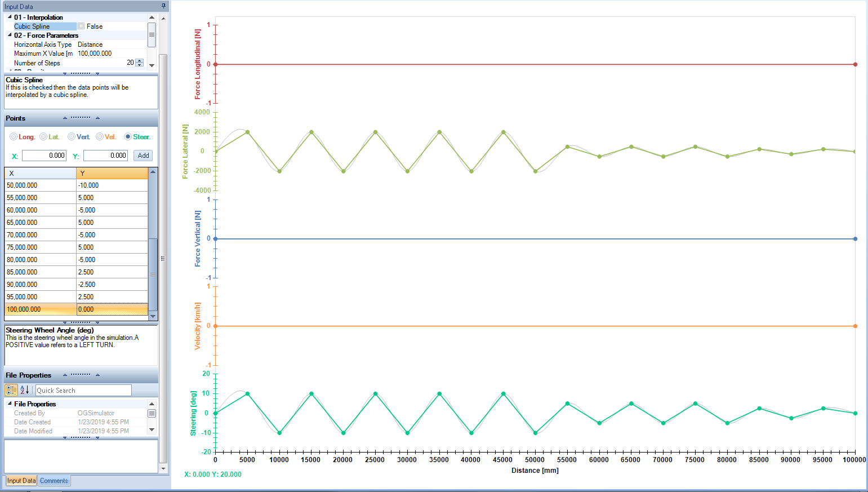
Task: Click the up arrow of the property grid scrollbar
Action: [152, 17]
